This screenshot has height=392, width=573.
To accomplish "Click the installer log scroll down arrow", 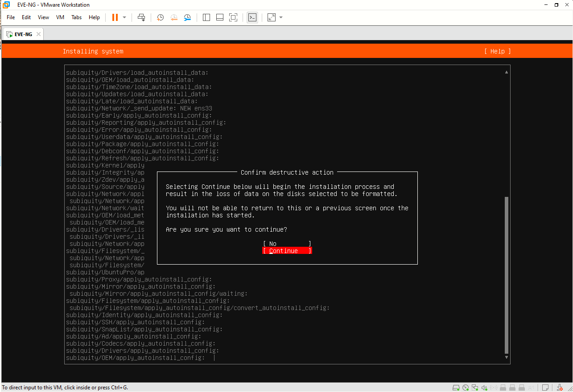I will (506, 357).
